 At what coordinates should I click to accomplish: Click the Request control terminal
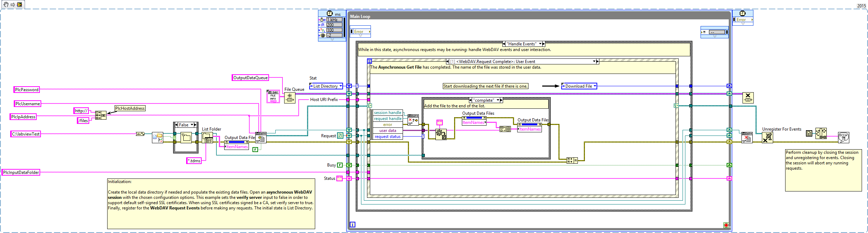pos(340,136)
